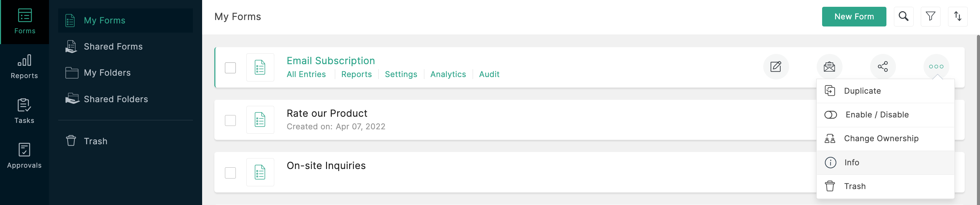Go to Tasks in left navigation
Screen dimensions: 980x205
pos(24,111)
